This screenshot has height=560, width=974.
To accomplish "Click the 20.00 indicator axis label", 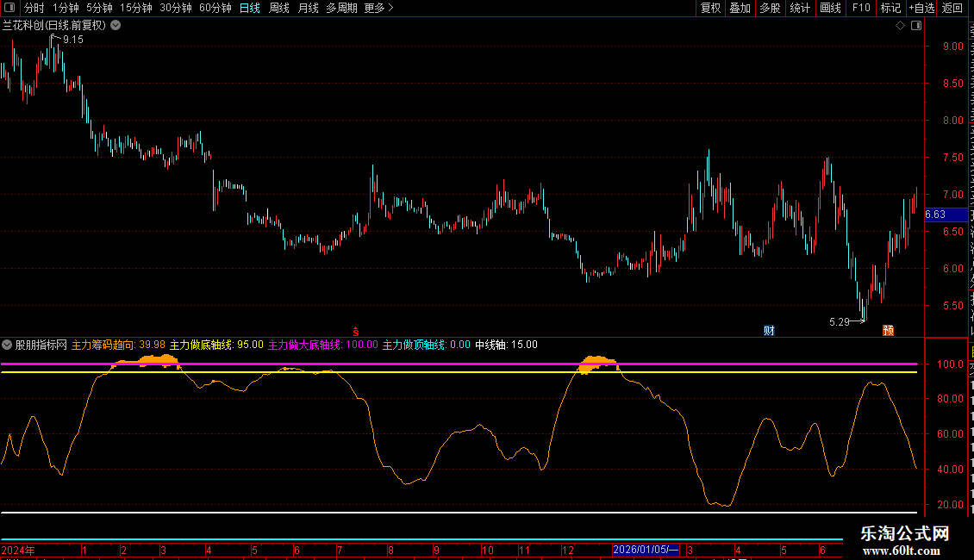I will click(951, 505).
